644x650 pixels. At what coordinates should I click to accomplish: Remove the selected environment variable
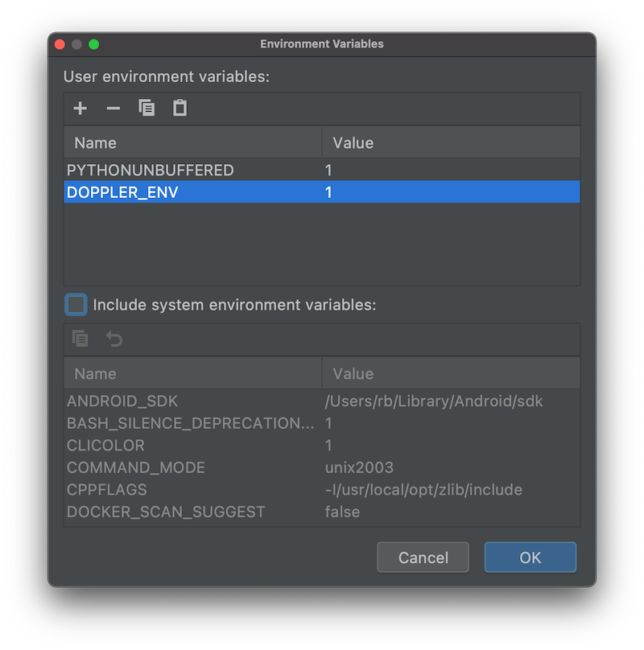[x=113, y=109]
